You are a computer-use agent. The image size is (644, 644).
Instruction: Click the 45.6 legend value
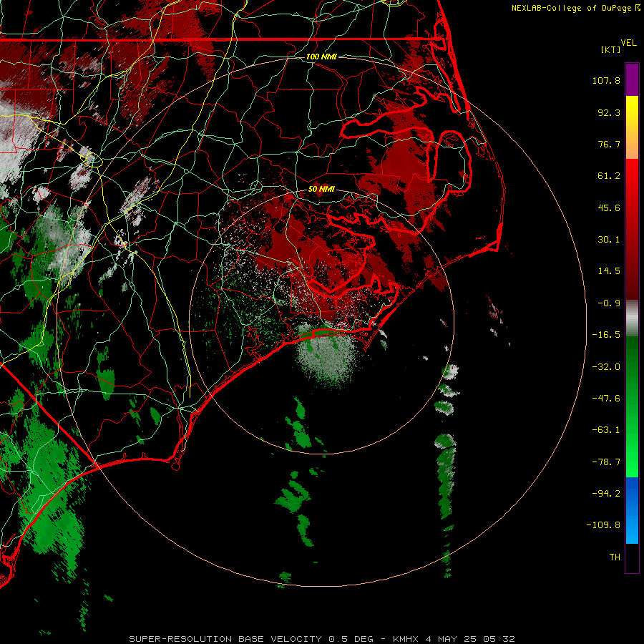click(609, 208)
